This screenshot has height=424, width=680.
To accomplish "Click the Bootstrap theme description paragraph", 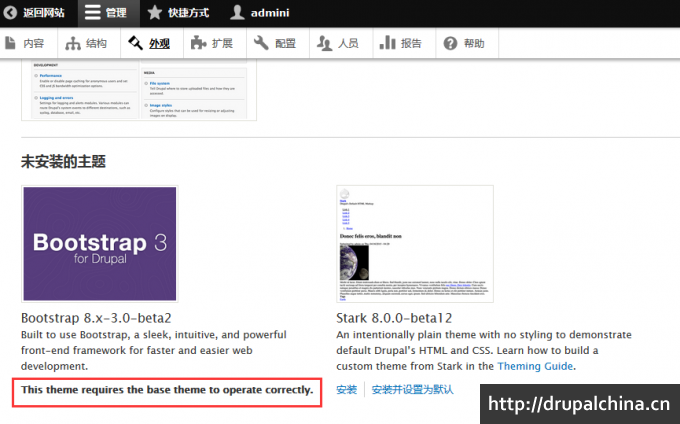I will tap(154, 350).
